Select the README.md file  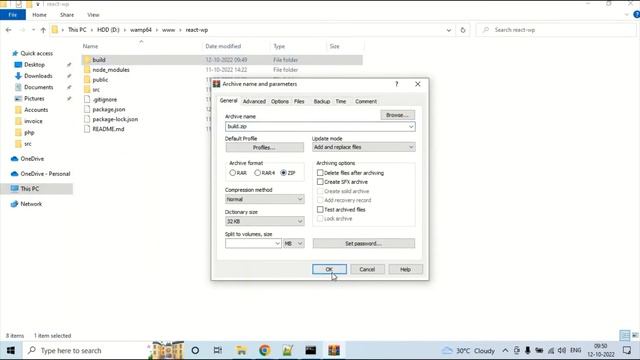coord(108,129)
